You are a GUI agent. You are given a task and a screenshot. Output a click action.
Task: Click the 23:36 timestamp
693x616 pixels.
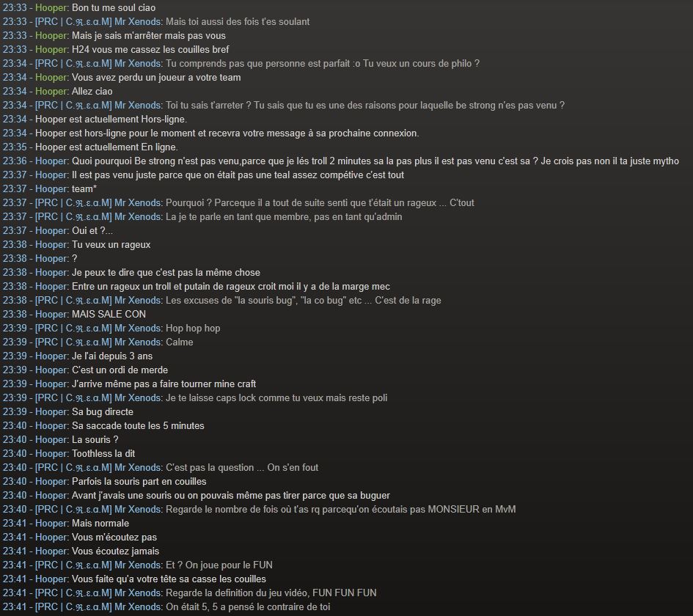[x=15, y=161]
